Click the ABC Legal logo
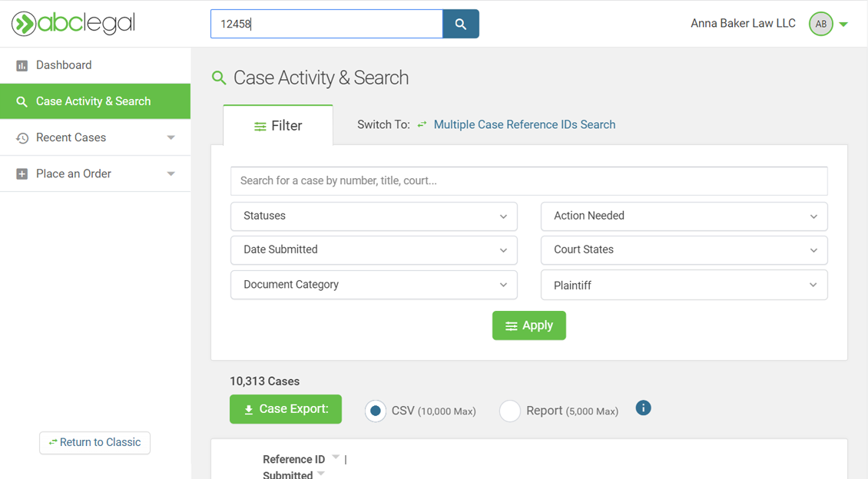 pos(74,24)
